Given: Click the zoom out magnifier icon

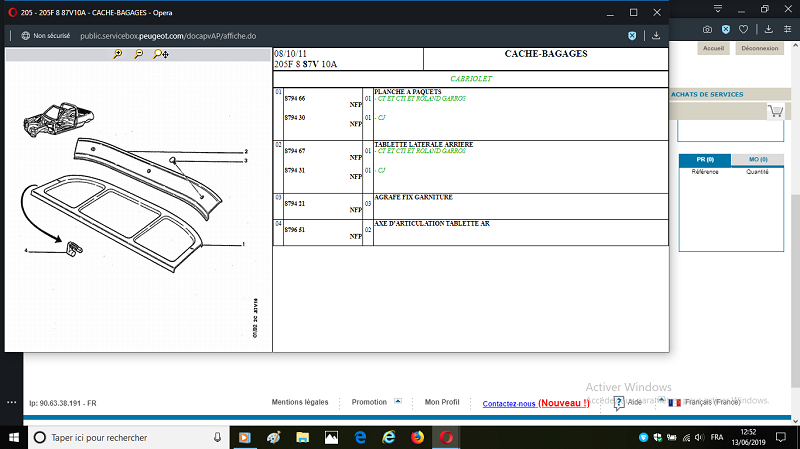Looking at the screenshot, I should (138, 54).
